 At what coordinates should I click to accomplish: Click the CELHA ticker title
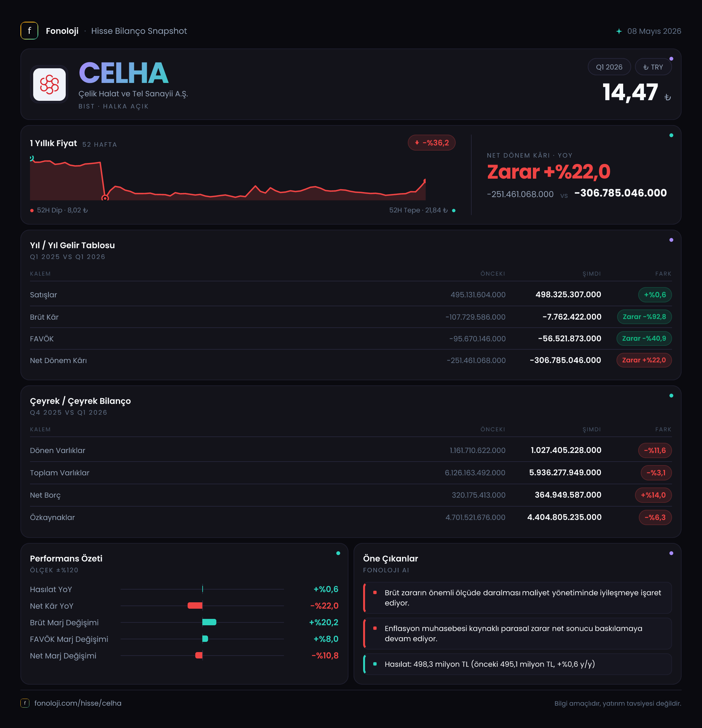(124, 73)
